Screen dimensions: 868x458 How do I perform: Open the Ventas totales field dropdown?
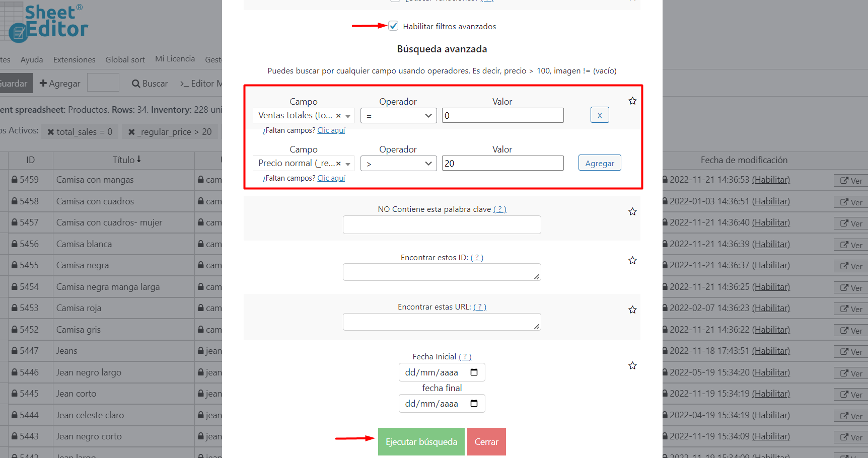(x=348, y=116)
